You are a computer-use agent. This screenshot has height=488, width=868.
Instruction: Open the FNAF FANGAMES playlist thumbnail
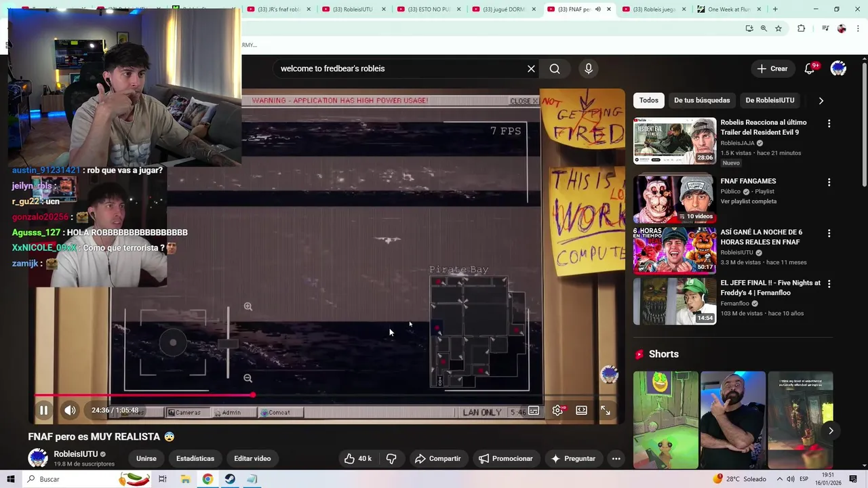pyautogui.click(x=675, y=199)
